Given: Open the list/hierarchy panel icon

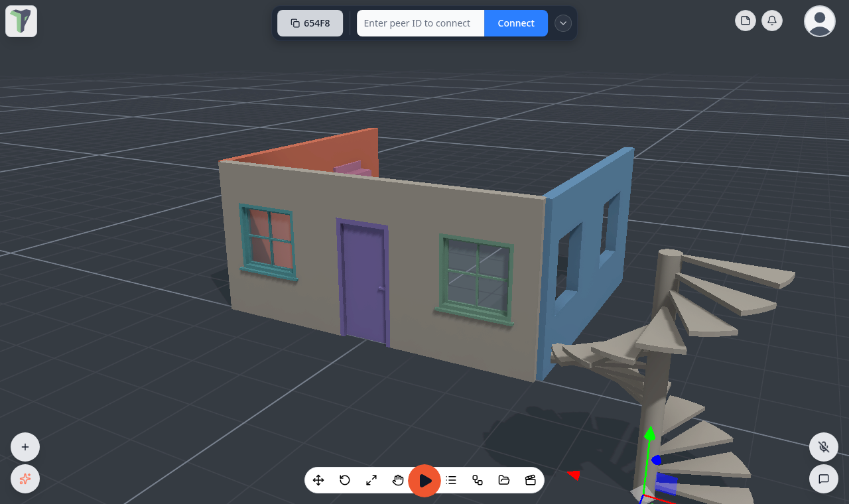Looking at the screenshot, I should [x=451, y=480].
